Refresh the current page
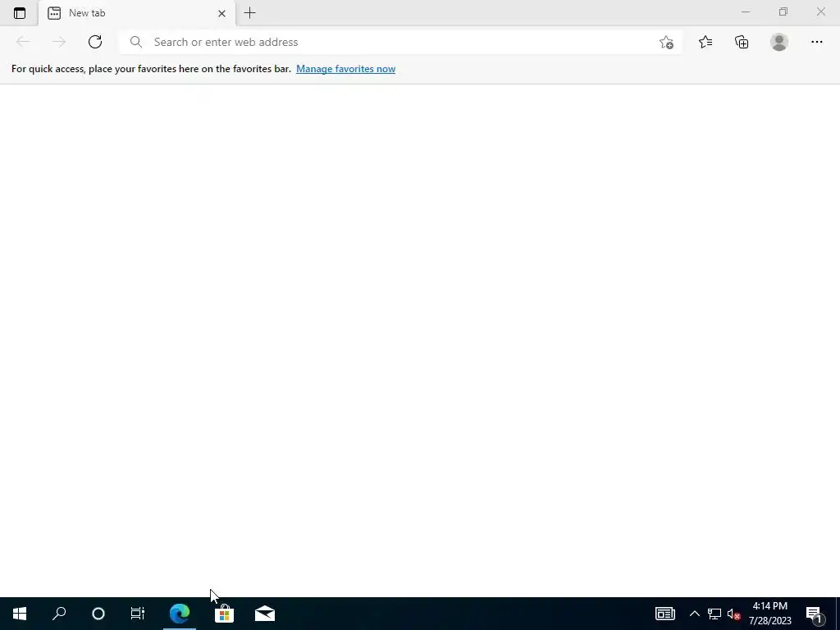840x630 pixels. point(95,42)
